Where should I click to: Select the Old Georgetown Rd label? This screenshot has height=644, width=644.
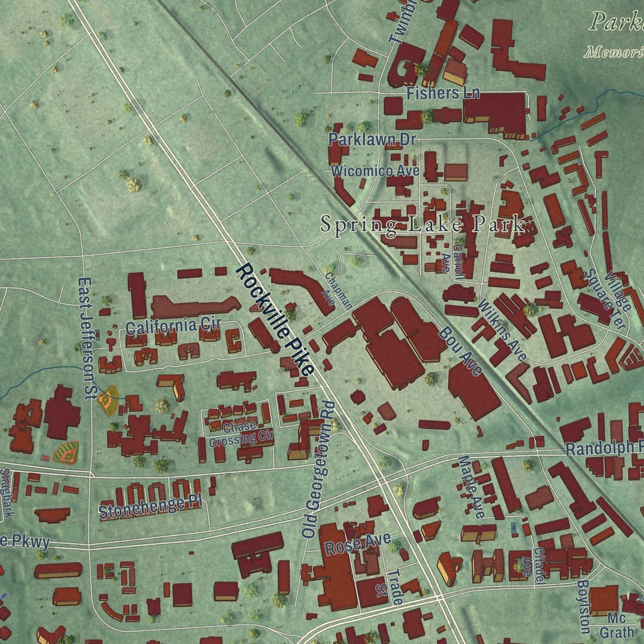pos(318,469)
